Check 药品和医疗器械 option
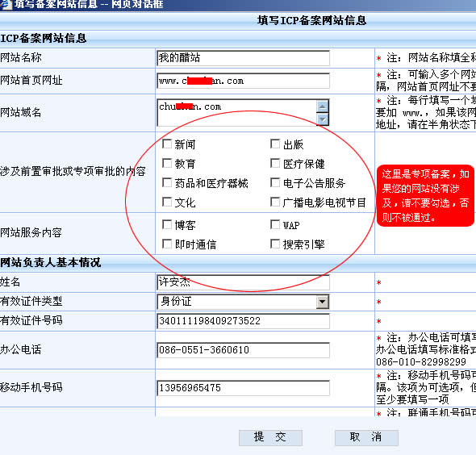The image size is (476, 455). (x=167, y=183)
